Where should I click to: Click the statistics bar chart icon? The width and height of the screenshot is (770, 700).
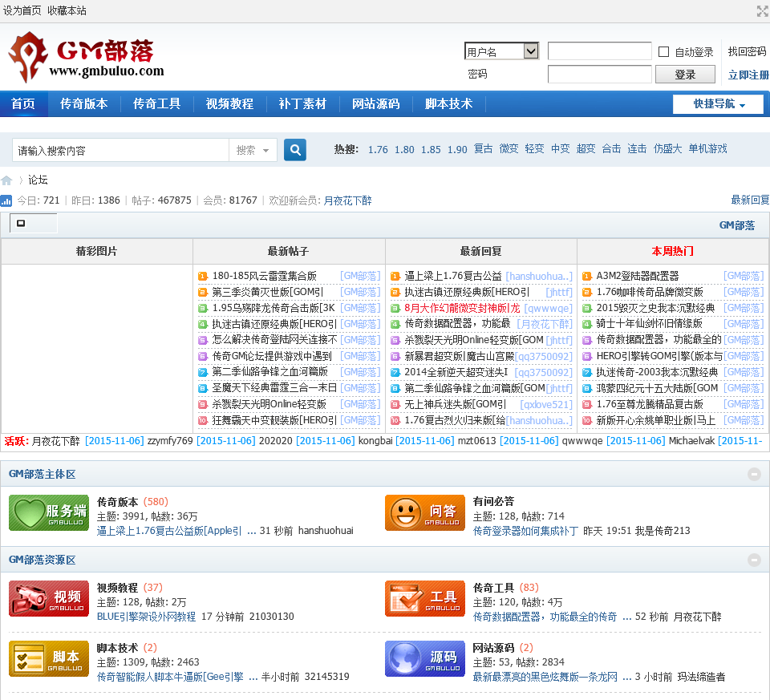click(6, 200)
